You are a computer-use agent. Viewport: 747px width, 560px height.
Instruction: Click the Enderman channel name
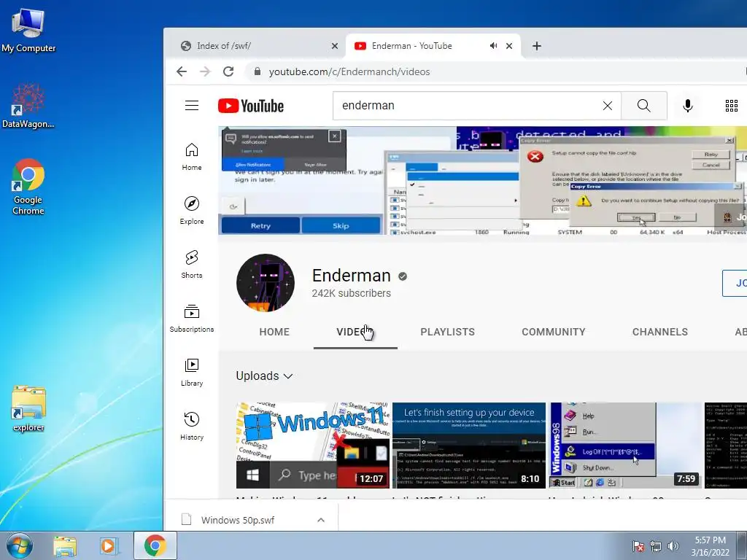[351, 276]
